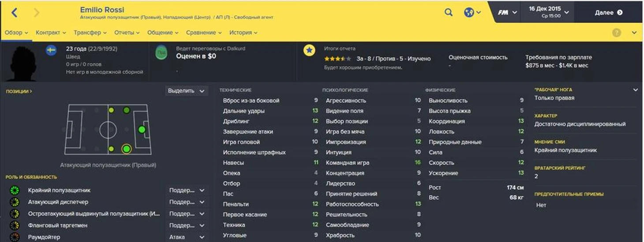Open the world globe menu

point(472,12)
